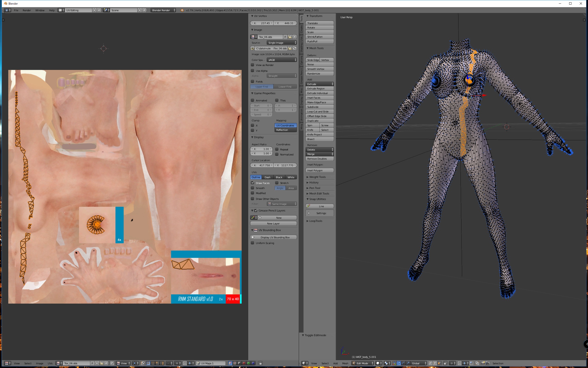Open the Merge dropdown
Screen dimensions: 588x368
point(319,154)
